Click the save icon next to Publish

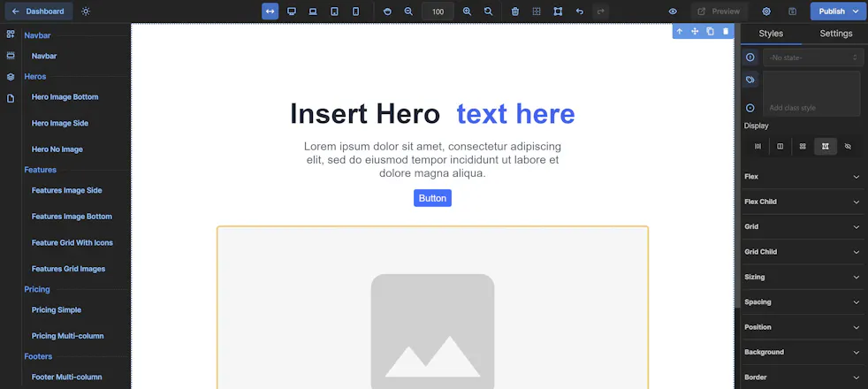tap(792, 11)
